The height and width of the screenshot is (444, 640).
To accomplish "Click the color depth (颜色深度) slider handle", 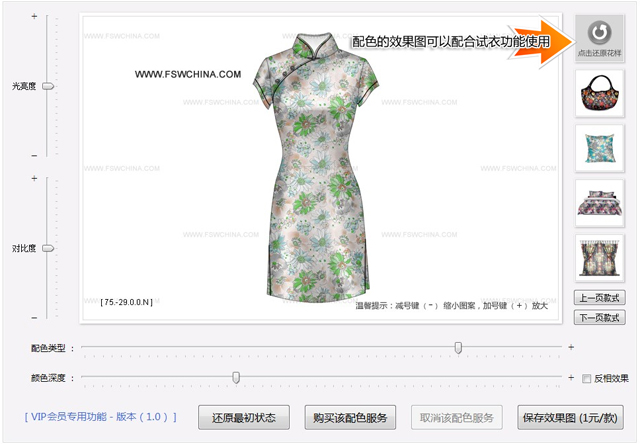I will tap(236, 377).
